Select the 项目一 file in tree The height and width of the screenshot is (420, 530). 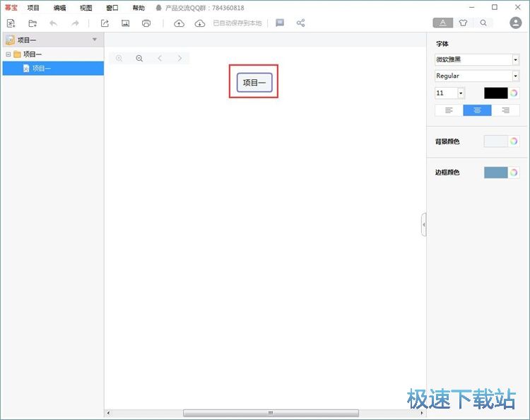click(x=53, y=69)
